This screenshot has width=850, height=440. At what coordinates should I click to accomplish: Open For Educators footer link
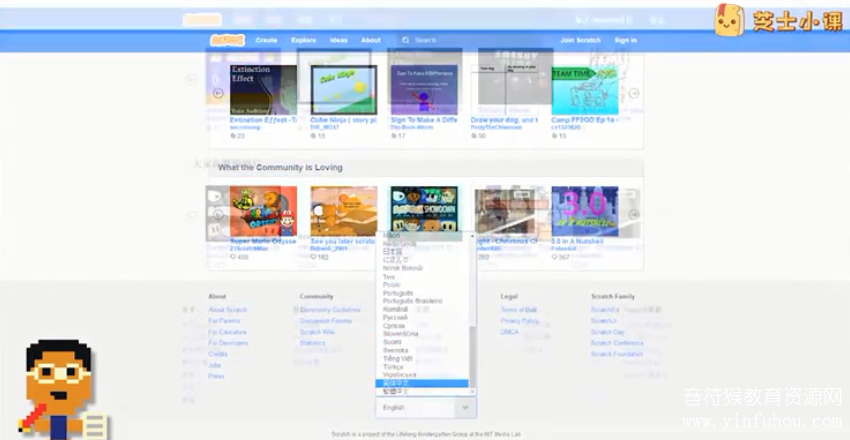point(227,332)
